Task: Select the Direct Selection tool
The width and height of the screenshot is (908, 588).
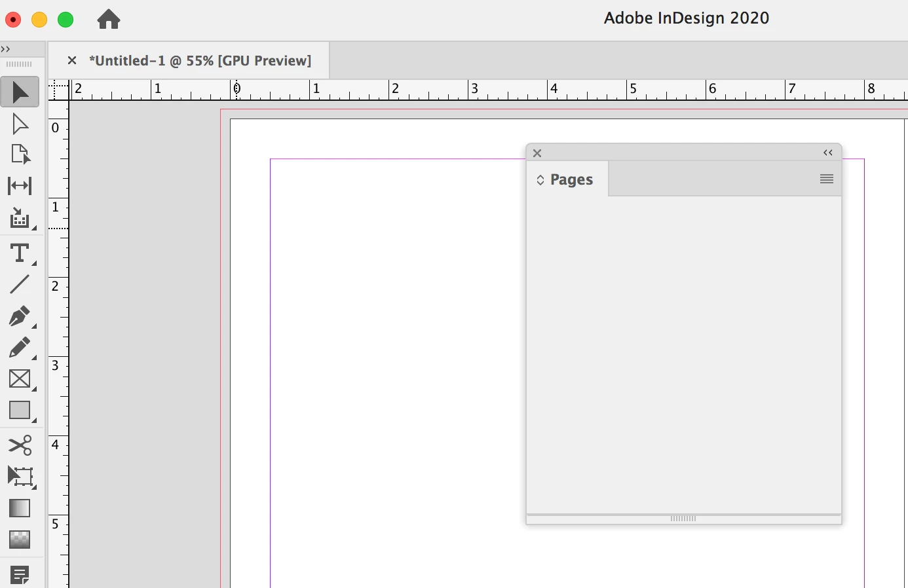Action: 20,123
